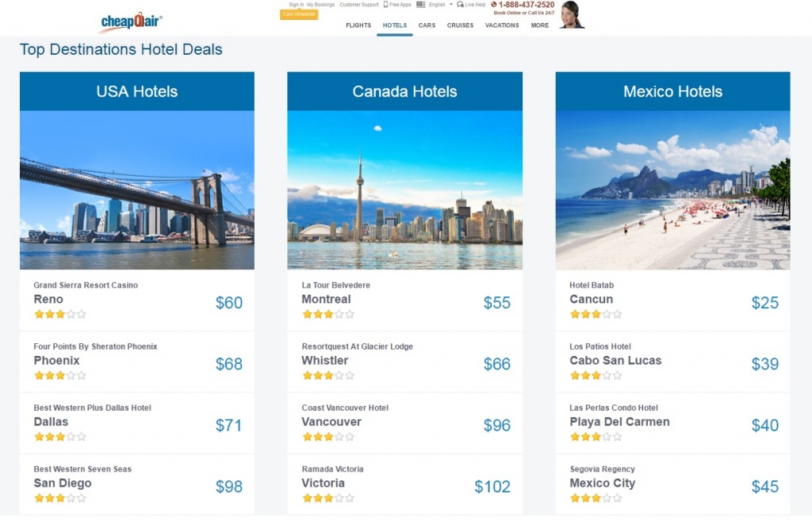The image size is (812, 524).
Task: Open the MORE navigation menu
Action: (x=540, y=25)
